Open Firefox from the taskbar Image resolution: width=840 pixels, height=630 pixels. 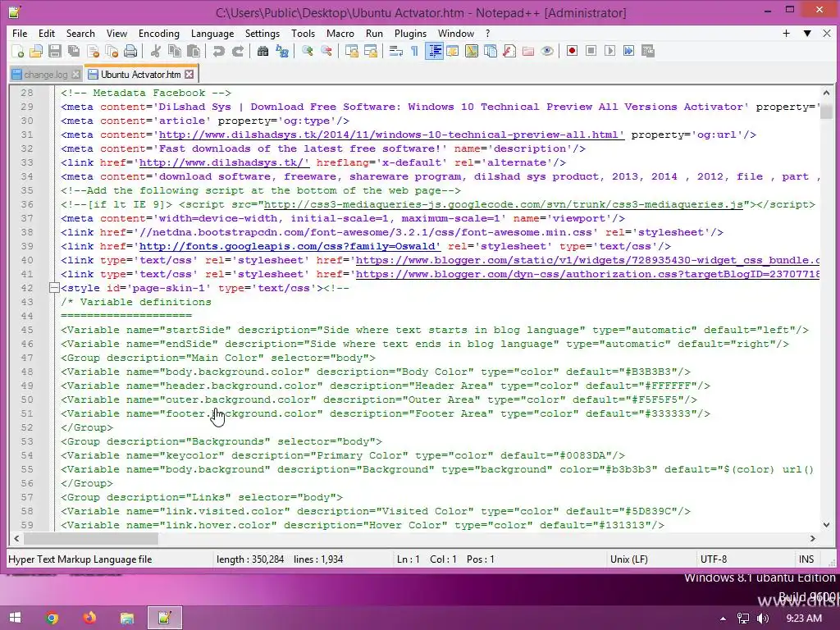tap(89, 618)
